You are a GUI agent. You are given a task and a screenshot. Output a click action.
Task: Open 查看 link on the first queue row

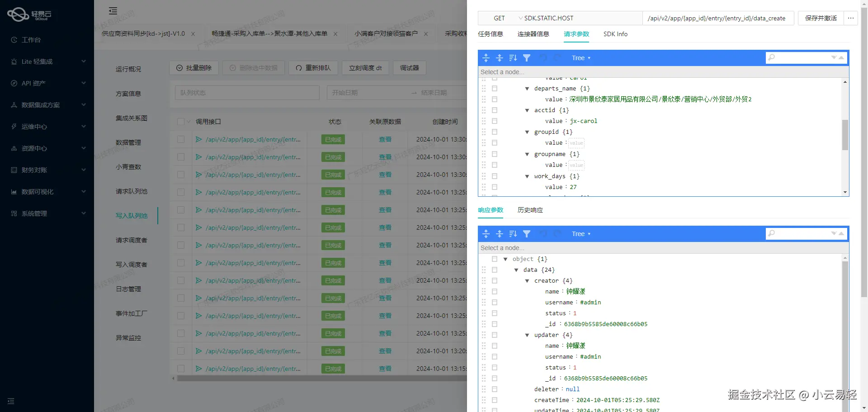[x=385, y=139]
